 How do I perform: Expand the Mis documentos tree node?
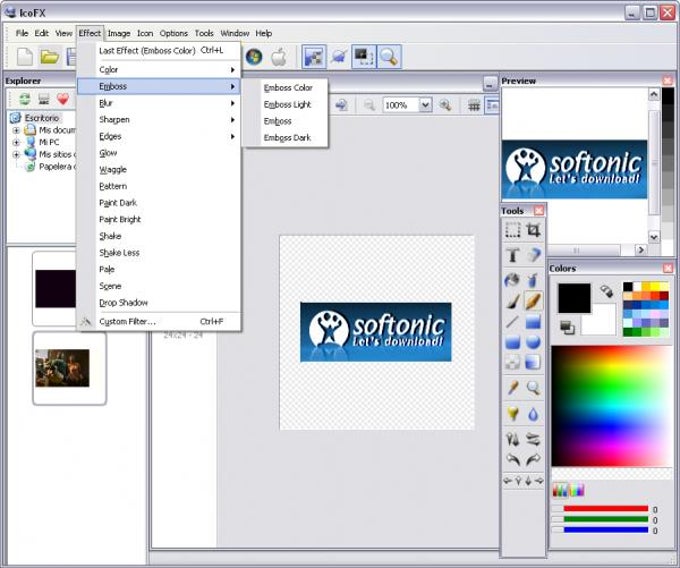[16, 130]
